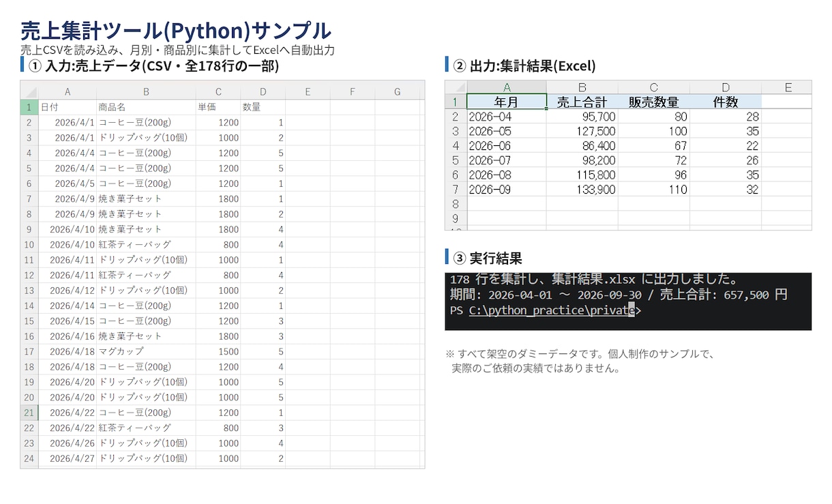Select column D header in the output Excel sheet
The height and width of the screenshot is (504, 832).
click(726, 87)
